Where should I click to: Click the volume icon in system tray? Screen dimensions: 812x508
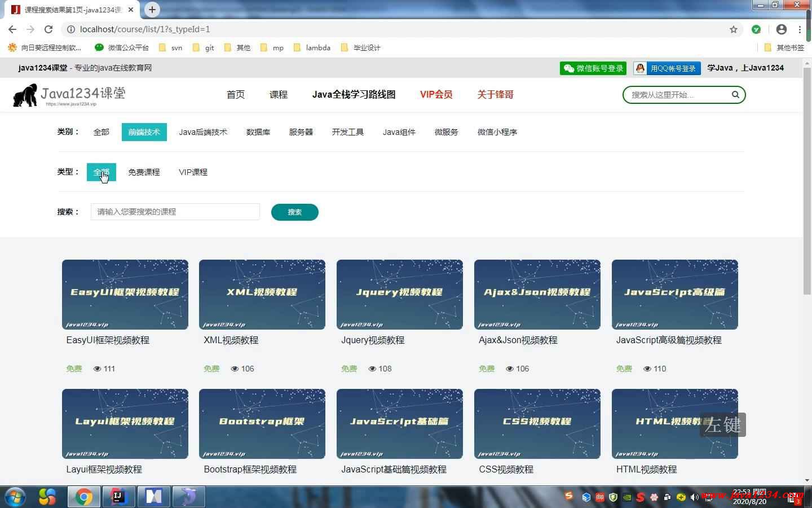[694, 497]
